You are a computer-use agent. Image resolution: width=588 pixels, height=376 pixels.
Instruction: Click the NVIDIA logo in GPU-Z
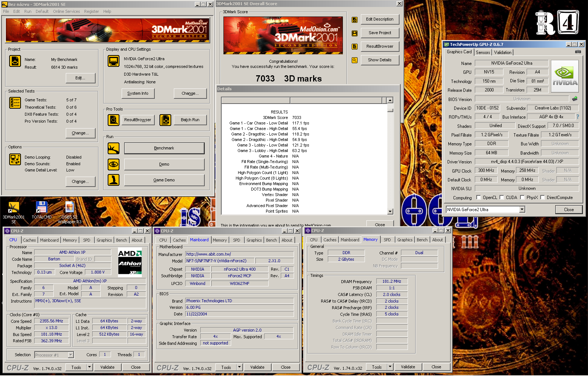click(565, 76)
